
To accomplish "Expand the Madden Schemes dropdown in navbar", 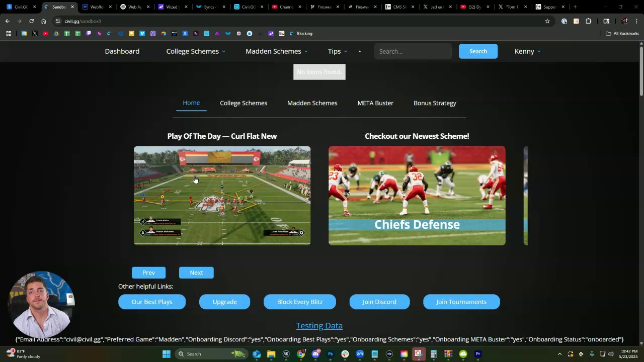I will (276, 51).
